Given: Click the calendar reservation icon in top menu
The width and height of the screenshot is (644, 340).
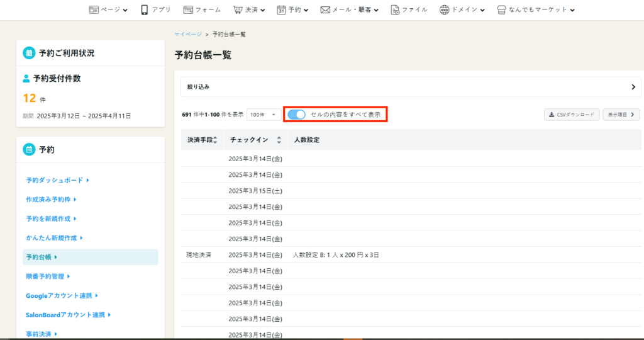Looking at the screenshot, I should pos(281,9).
